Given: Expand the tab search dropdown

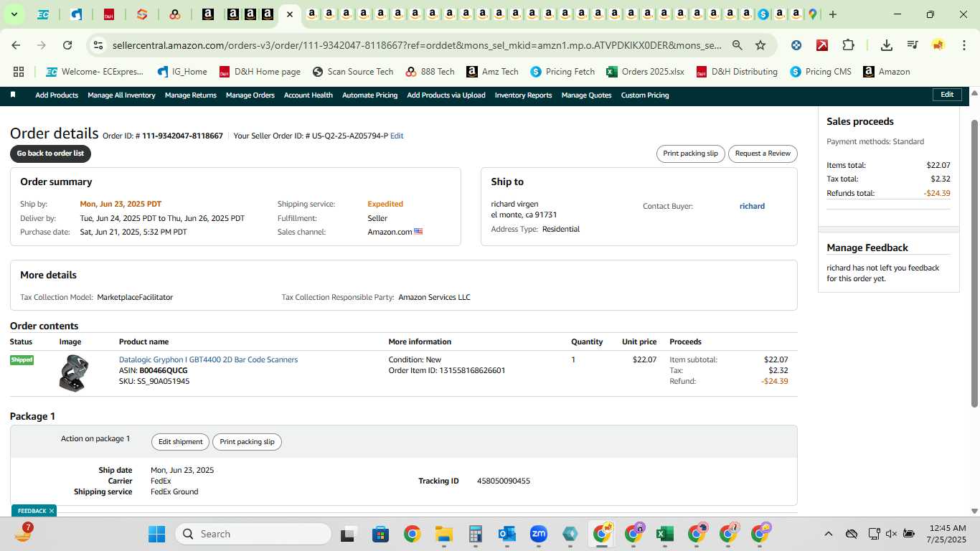Looking at the screenshot, I should pos(14,14).
